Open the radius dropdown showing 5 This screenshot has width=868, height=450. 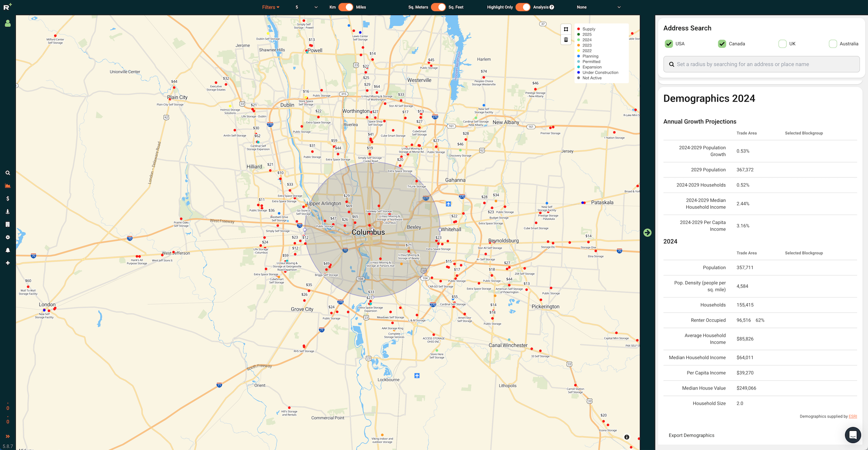pos(306,7)
